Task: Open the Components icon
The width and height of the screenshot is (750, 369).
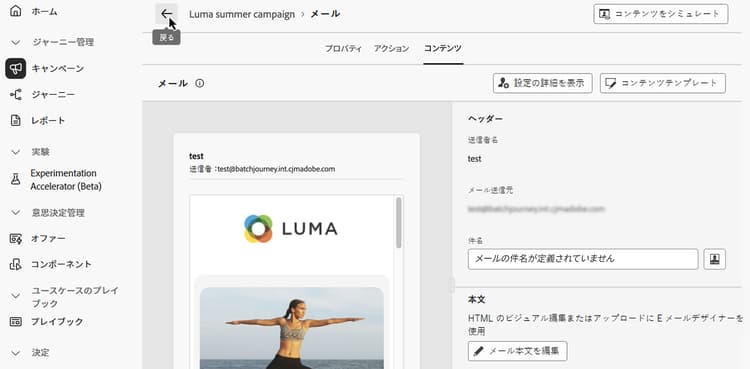Action: (16, 264)
